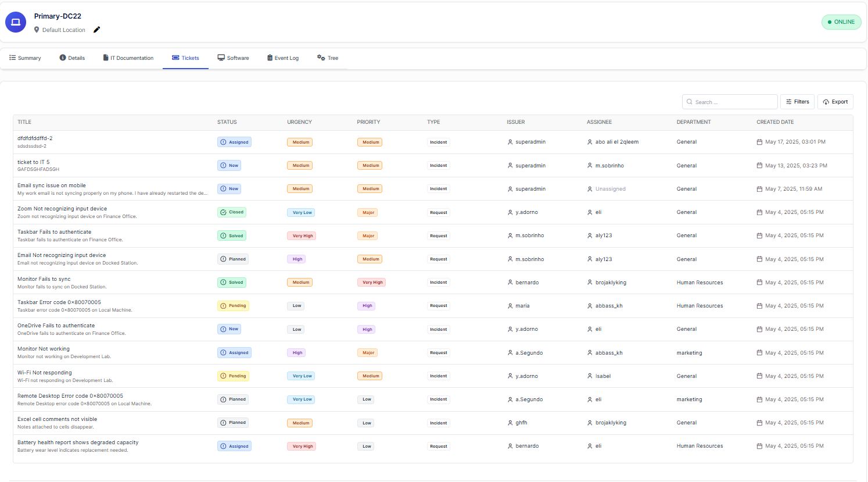Click the magnifier icon in search box

pyautogui.click(x=690, y=102)
